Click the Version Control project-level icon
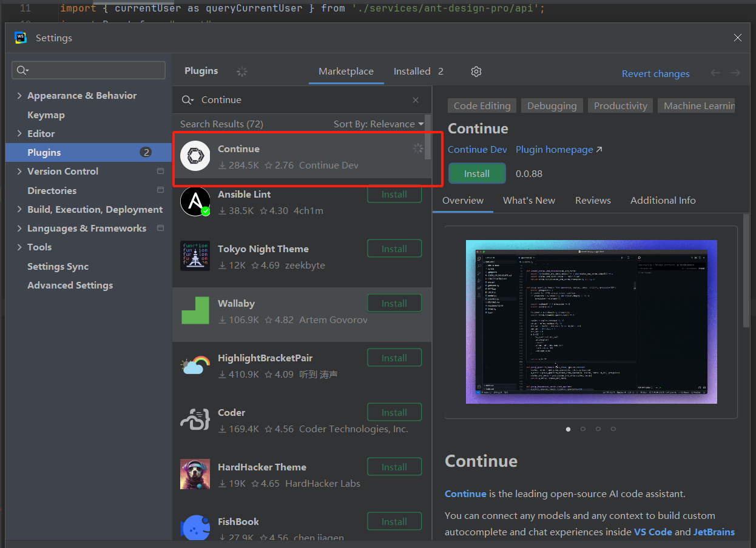The width and height of the screenshot is (756, 548). [x=161, y=172]
